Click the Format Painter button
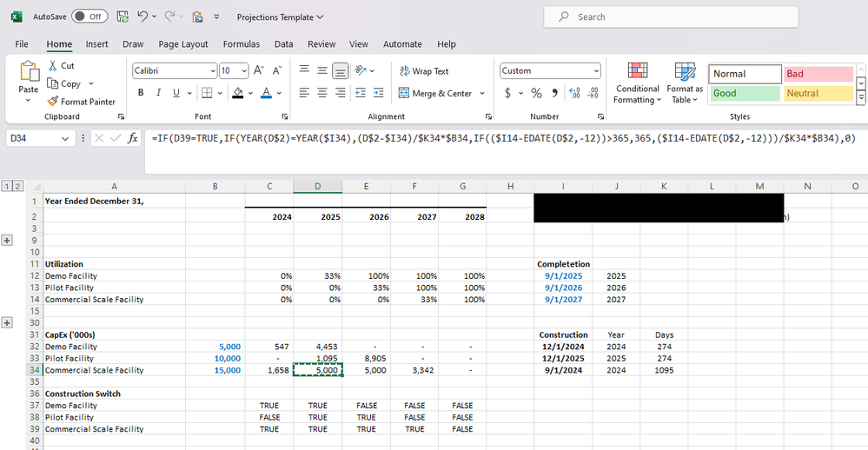This screenshot has width=868, height=450. coord(82,102)
